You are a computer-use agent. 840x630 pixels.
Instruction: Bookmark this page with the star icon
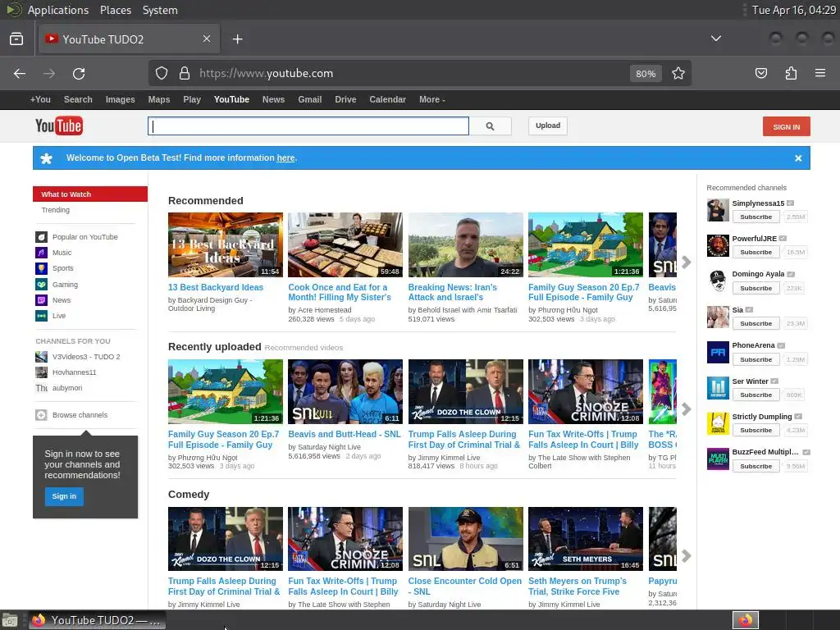click(x=678, y=73)
